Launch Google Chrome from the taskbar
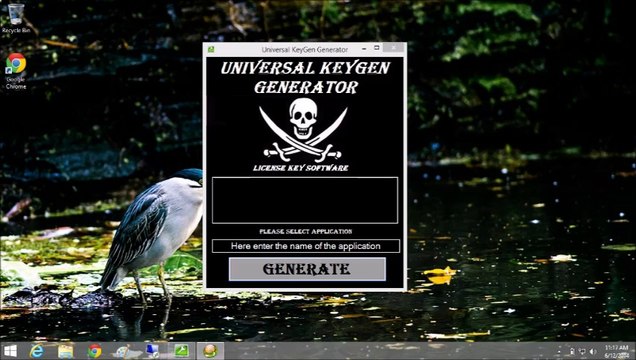The height and width of the screenshot is (360, 636). pos(95,351)
